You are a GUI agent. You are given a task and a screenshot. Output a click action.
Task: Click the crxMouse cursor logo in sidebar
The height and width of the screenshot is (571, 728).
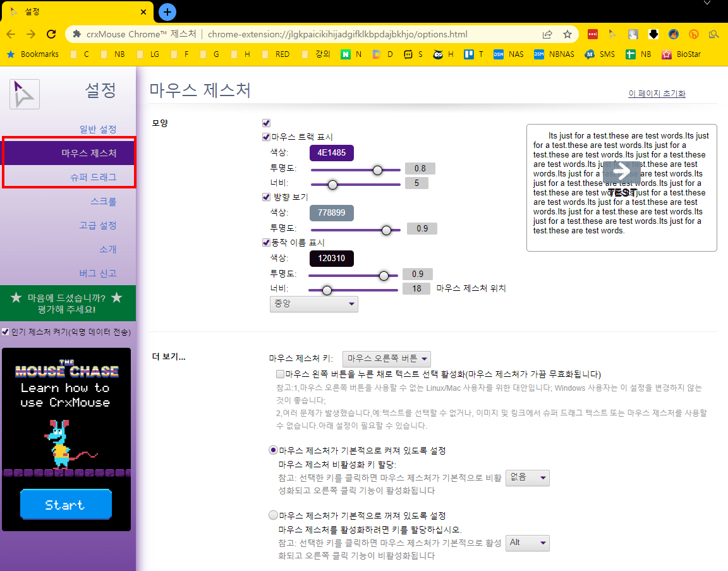pos(25,94)
